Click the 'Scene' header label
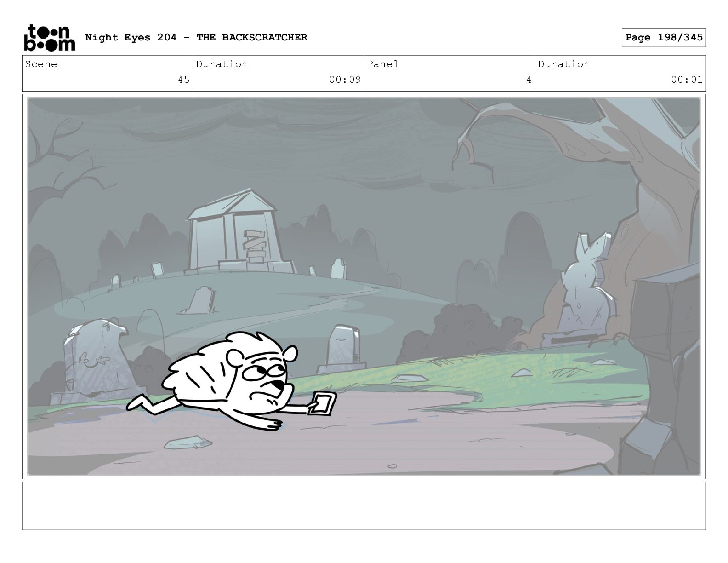Image resolution: width=728 pixels, height=563 pixels. coord(41,64)
